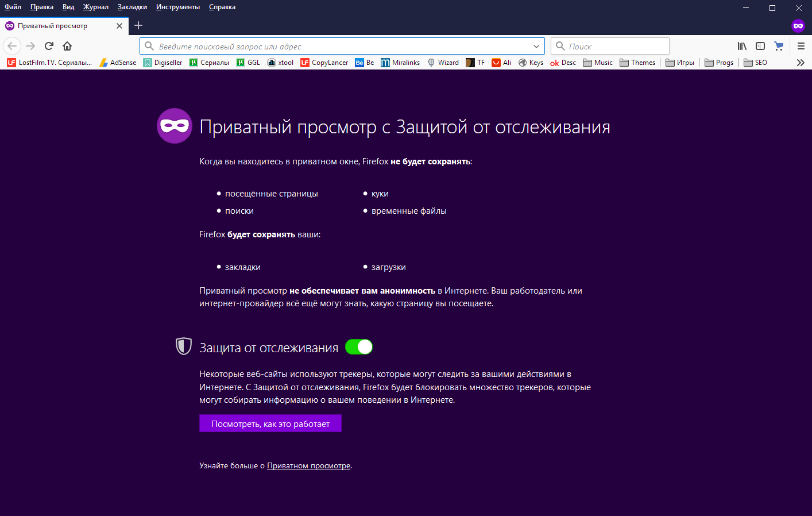Open the hamburger application menu
The width and height of the screenshot is (812, 516).
801,46
